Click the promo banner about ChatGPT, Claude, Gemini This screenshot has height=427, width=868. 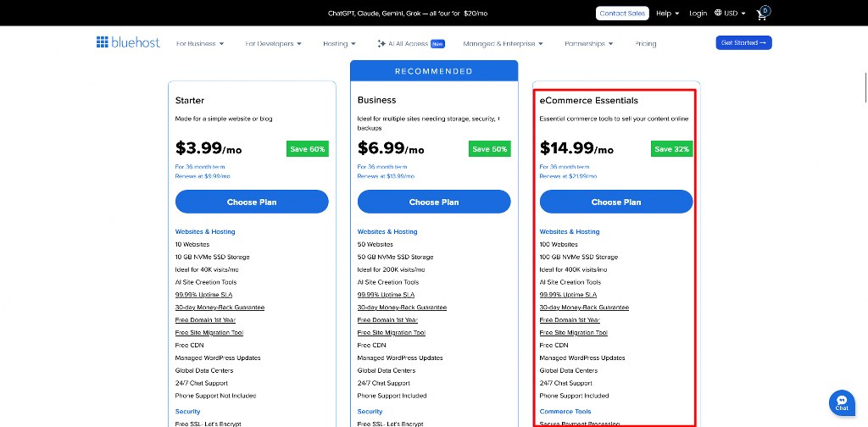408,14
